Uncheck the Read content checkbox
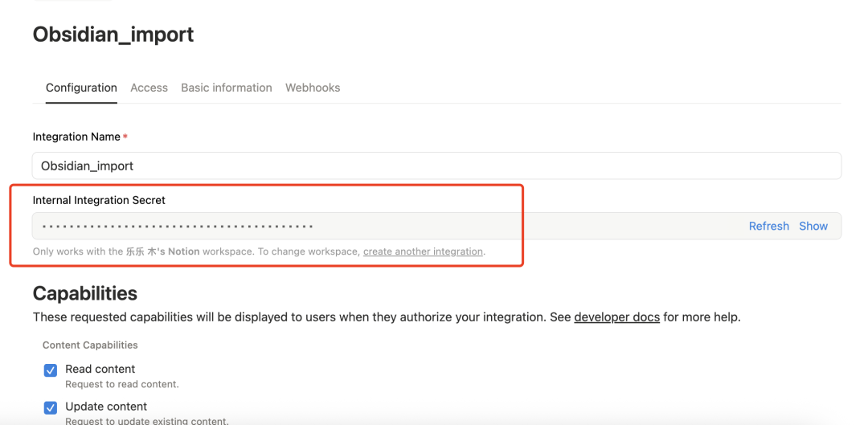Viewport: 868px width, 425px height. pos(51,370)
